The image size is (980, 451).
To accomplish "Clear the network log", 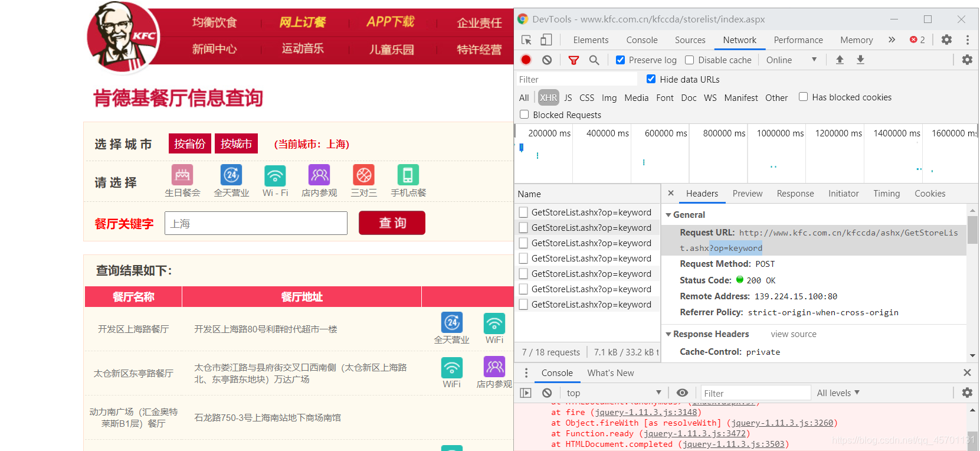I will (547, 60).
